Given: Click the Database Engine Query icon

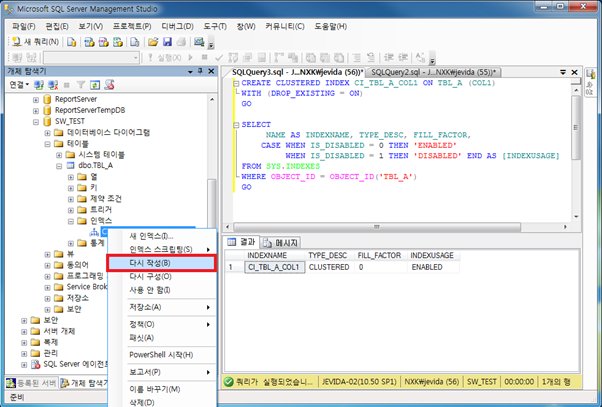Looking at the screenshot, I should click(72, 42).
